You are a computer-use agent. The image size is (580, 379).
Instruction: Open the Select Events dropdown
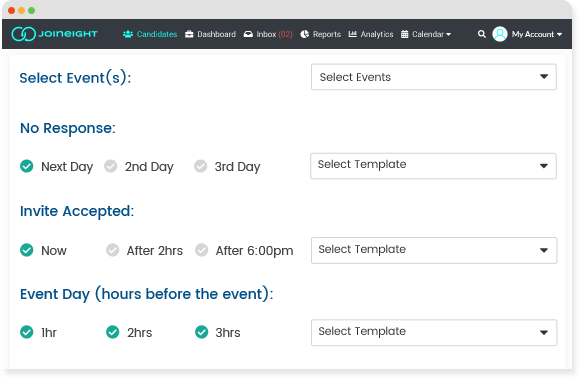point(434,77)
